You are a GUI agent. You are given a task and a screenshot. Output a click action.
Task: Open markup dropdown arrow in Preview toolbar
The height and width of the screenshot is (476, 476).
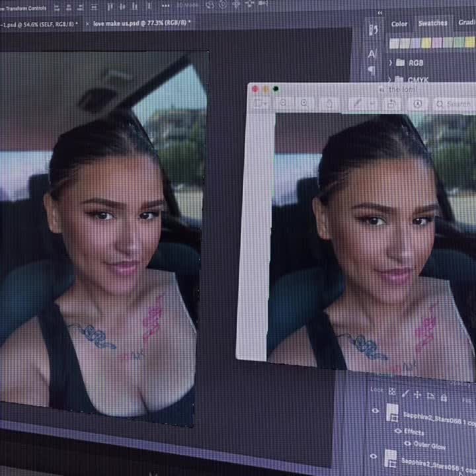pos(372,104)
